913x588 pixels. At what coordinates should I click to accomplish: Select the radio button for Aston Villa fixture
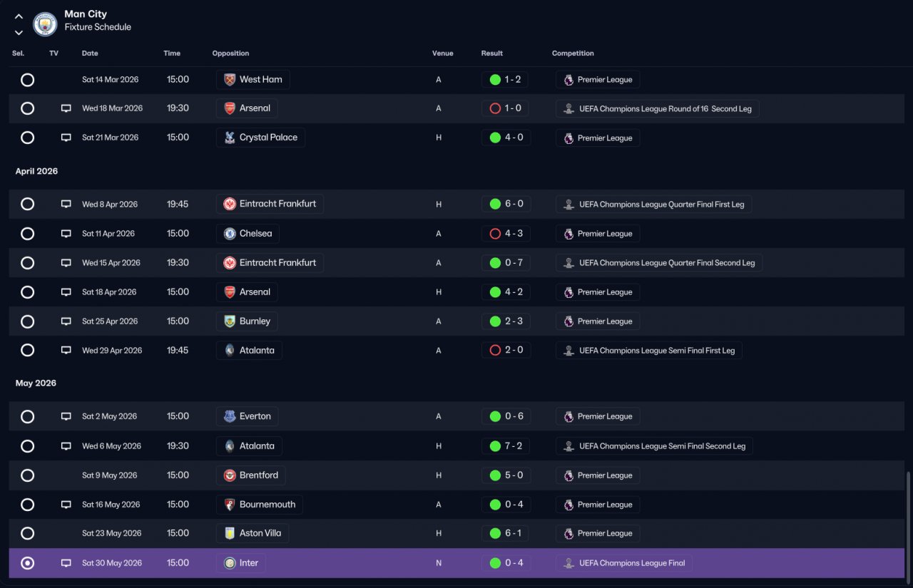pos(27,533)
